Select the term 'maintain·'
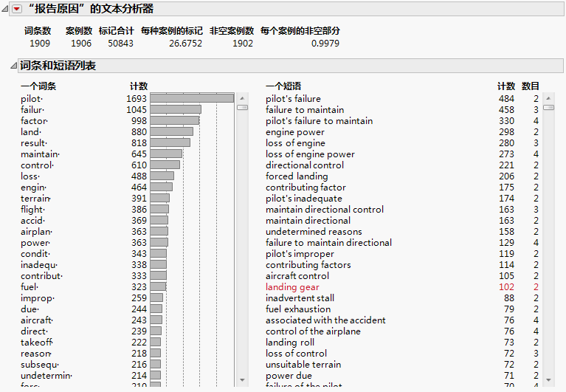This screenshot has height=392, width=566. coord(40,154)
